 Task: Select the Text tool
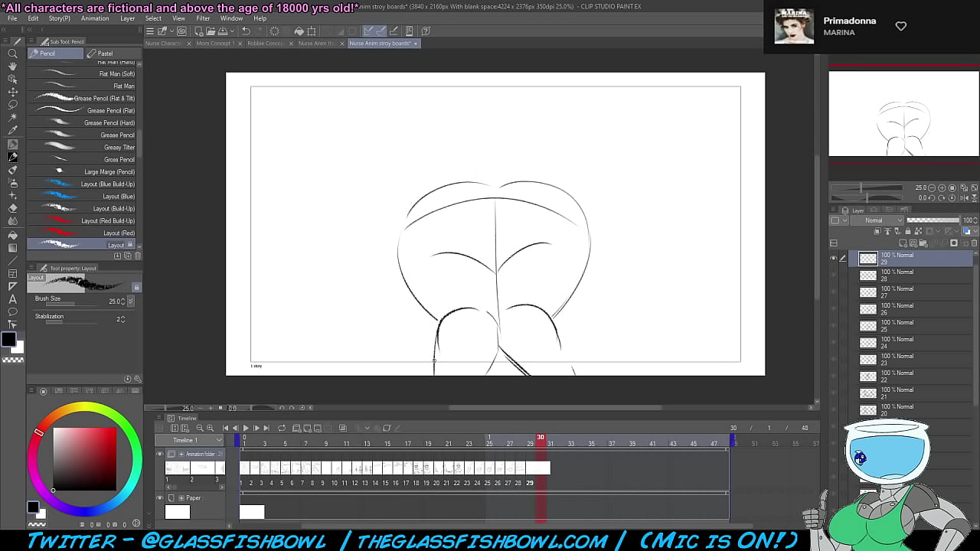[x=12, y=299]
